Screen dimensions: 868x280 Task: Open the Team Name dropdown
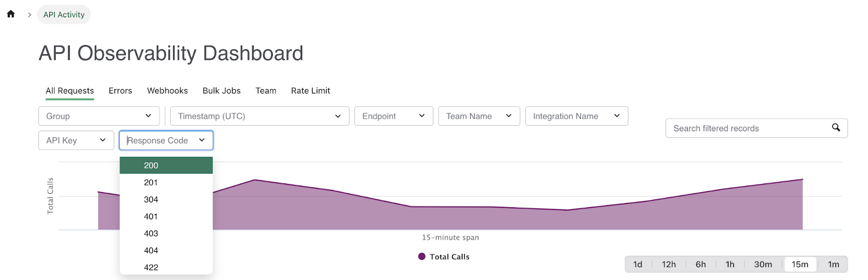(478, 116)
